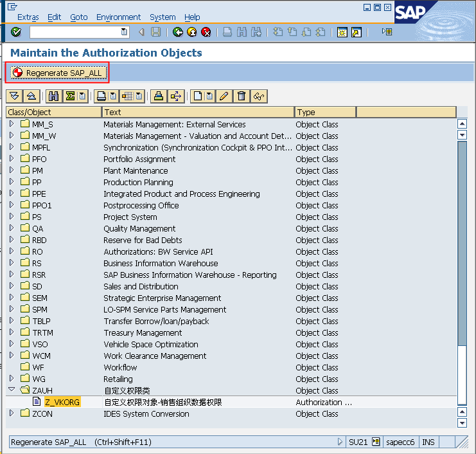Click the Generate shortcut icon
The image size is (476, 454).
pyautogui.click(x=357, y=32)
